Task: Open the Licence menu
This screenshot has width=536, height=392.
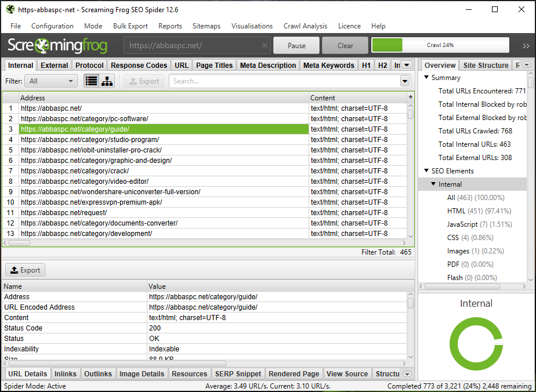Action: pyautogui.click(x=349, y=26)
